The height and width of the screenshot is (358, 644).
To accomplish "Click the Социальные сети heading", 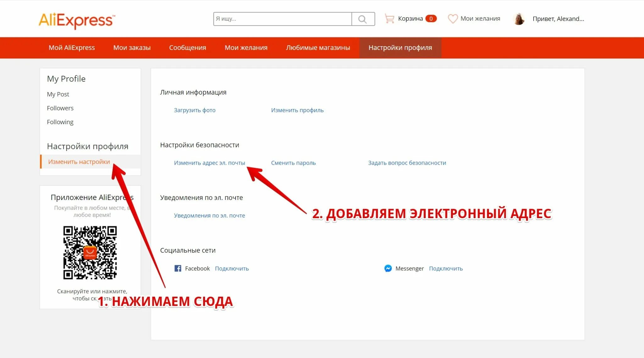I will [188, 250].
